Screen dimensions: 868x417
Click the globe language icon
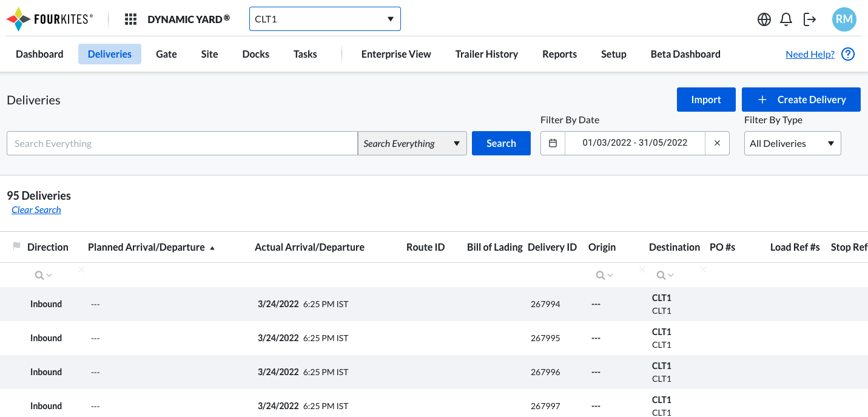[764, 19]
